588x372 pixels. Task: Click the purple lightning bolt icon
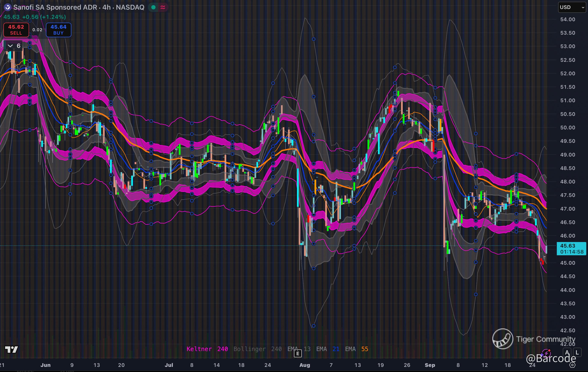point(546,353)
